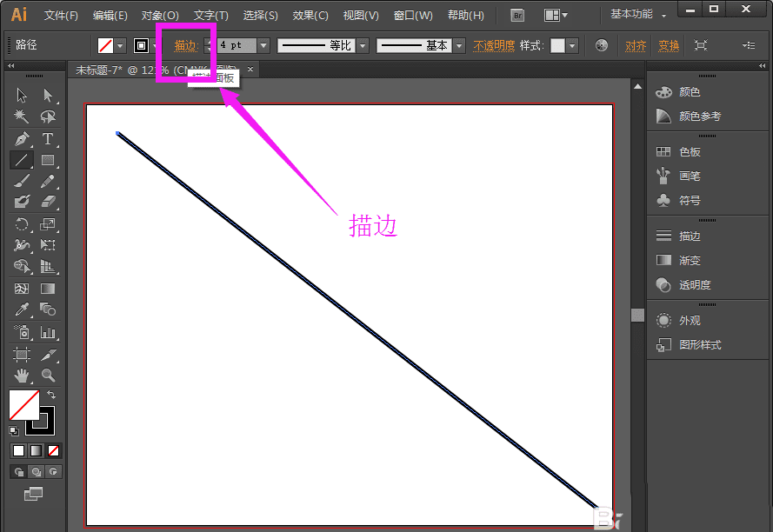The height and width of the screenshot is (532, 773).
Task: Open stroke weight dropdown next to 4 pt
Action: click(263, 46)
